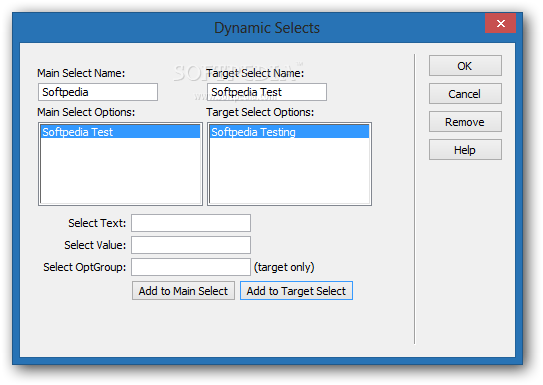The image size is (543, 385).
Task: Select 'Softpedia Test' in Main Select Options
Action: pos(121,132)
